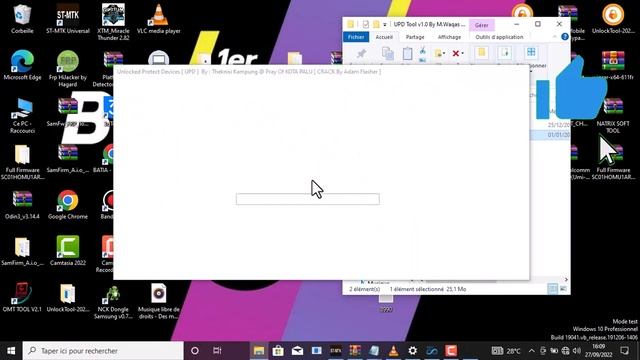Select the NATRIX SOFT TOOL archive icon
640x360 pixels.
click(x=613, y=115)
